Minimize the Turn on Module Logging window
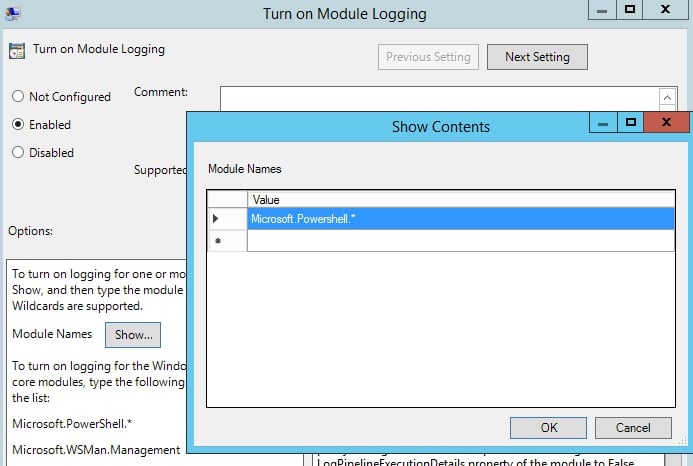 [602, 9]
